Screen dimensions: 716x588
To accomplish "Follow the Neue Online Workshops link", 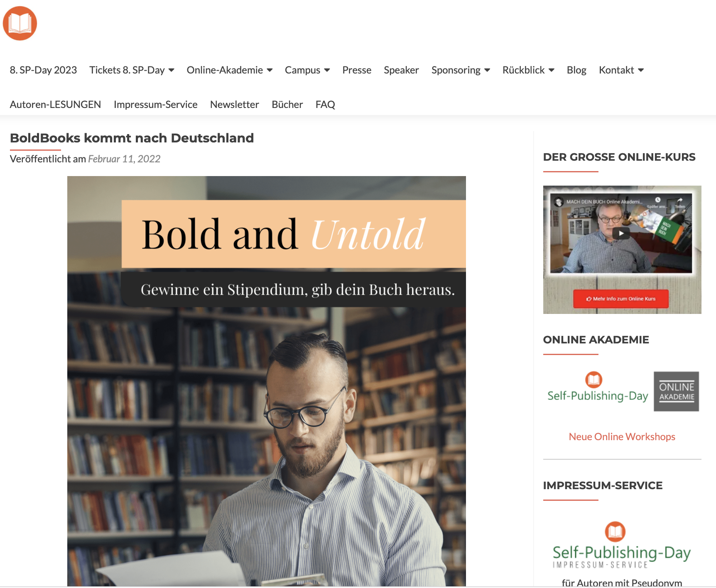I will coord(622,436).
